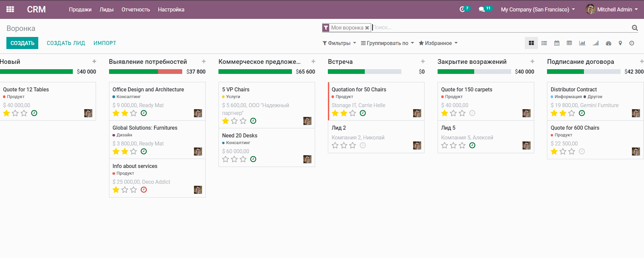Viewport: 644px width, 258px height.
Task: Open the dashboard gauge view
Action: (x=608, y=43)
